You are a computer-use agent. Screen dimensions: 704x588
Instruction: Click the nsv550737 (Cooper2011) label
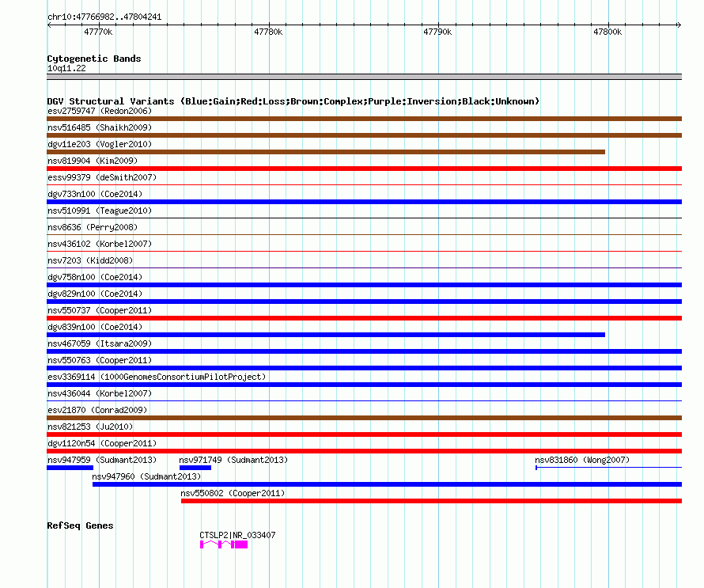pos(100,310)
